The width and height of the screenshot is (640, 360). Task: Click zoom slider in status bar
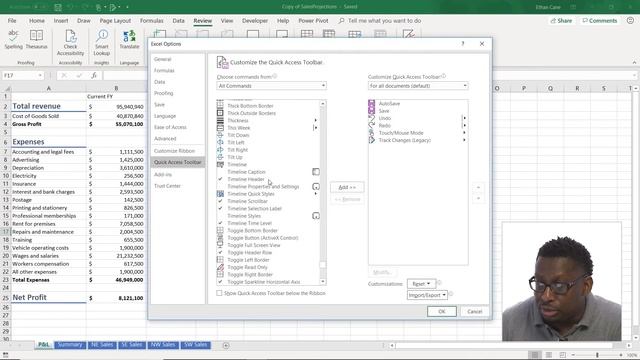[597, 356]
